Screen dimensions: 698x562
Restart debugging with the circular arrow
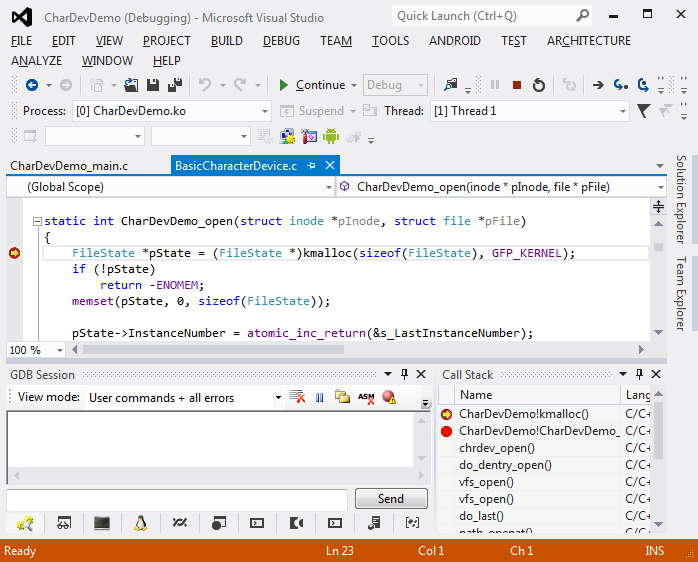539,85
